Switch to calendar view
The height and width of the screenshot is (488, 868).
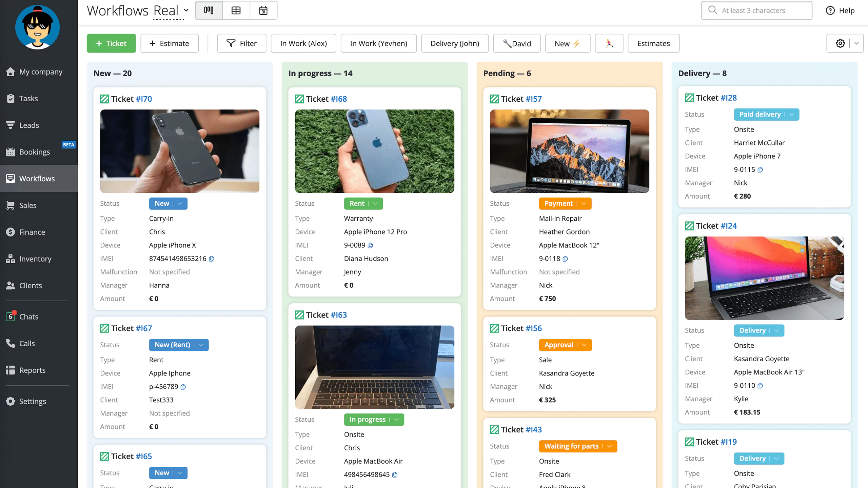coord(263,11)
